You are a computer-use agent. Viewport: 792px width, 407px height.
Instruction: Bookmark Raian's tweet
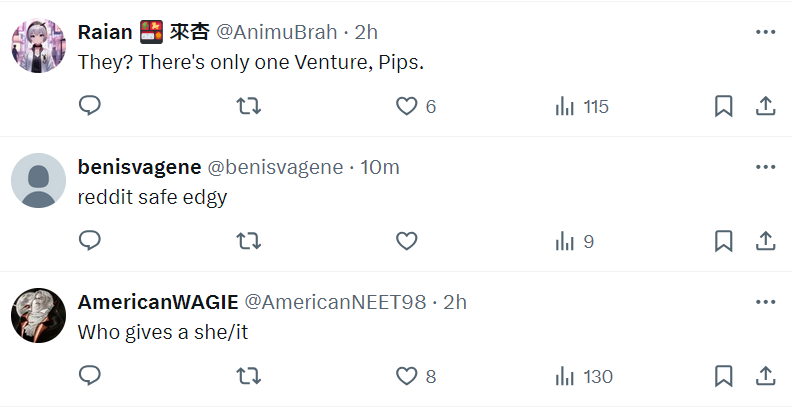pos(723,107)
